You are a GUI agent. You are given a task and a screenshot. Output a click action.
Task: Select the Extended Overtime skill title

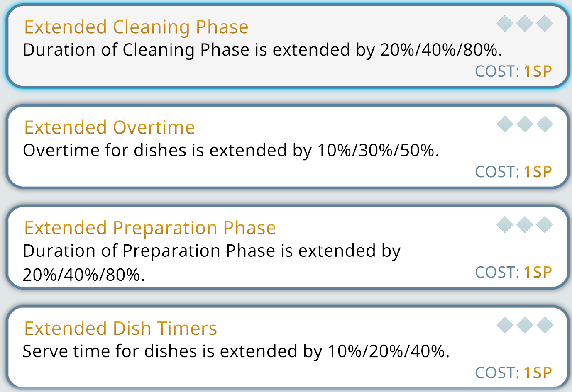click(x=110, y=128)
